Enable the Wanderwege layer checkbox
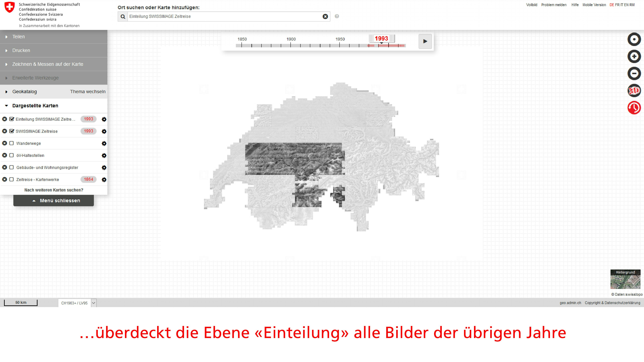The width and height of the screenshot is (644, 362). (11, 143)
